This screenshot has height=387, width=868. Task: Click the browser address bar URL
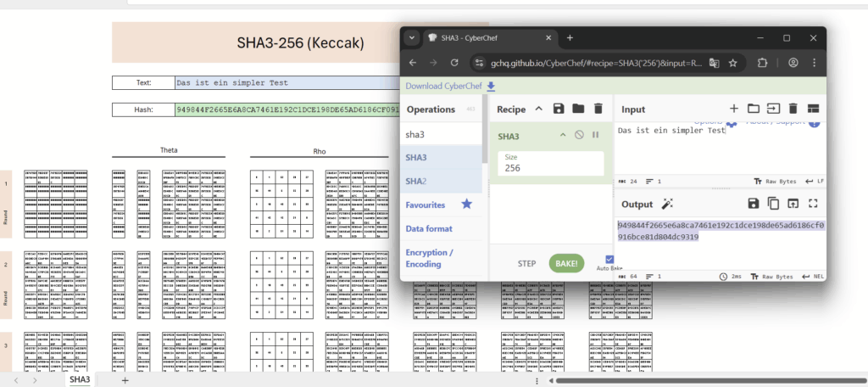pyautogui.click(x=596, y=63)
